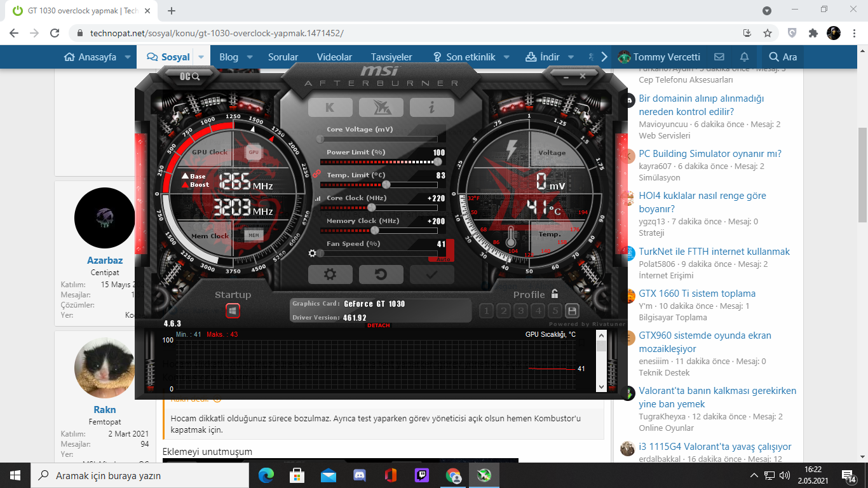Open Discord from the taskbar

[360, 475]
